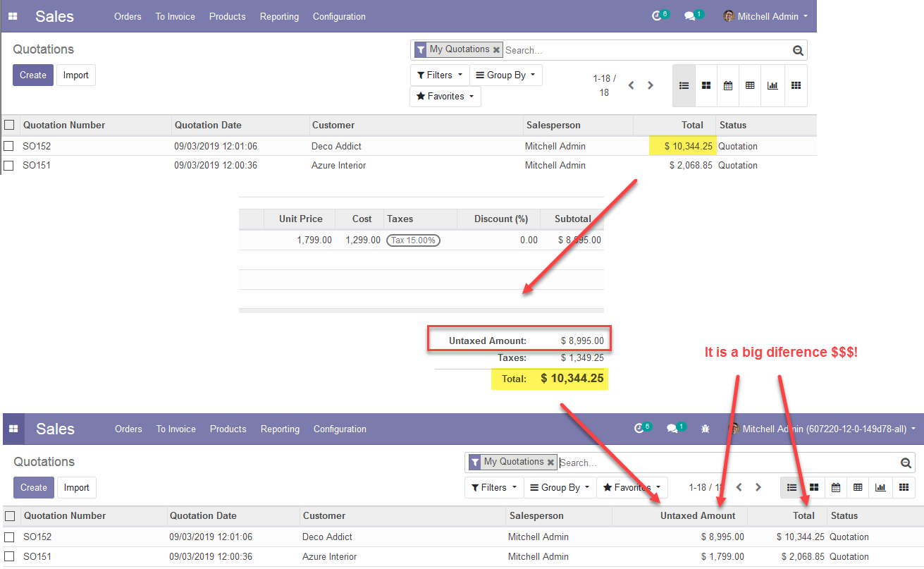The height and width of the screenshot is (569, 924).
Task: Open the calendar view
Action: 728,85
